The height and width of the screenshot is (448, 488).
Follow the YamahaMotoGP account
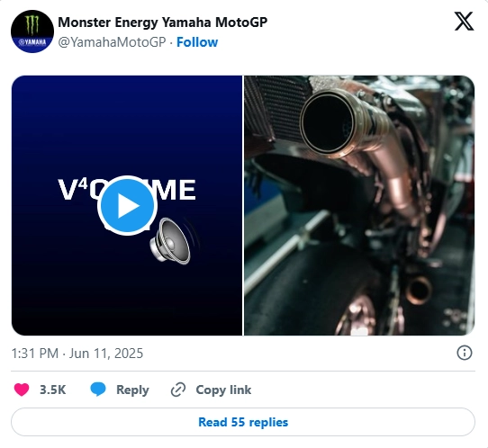click(x=197, y=42)
